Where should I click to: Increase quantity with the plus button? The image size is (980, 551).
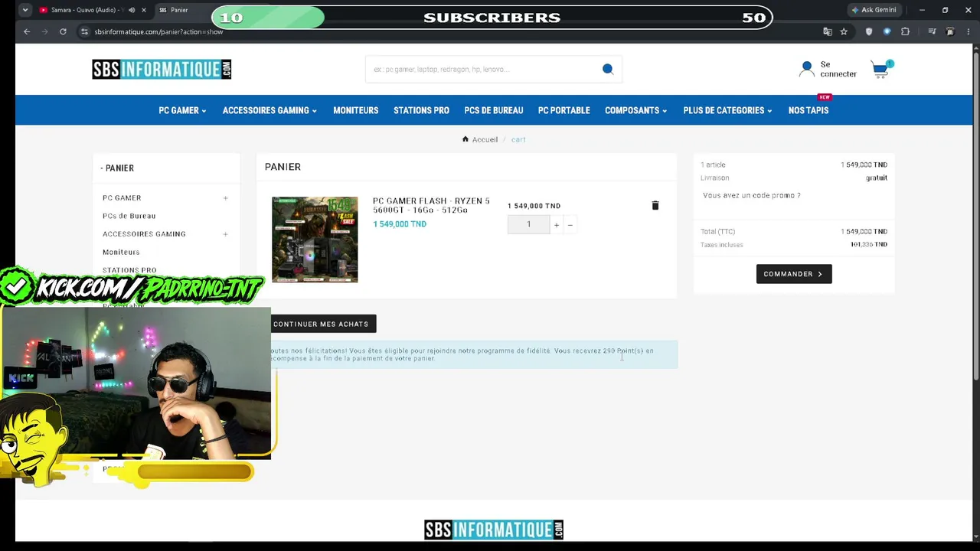557,224
